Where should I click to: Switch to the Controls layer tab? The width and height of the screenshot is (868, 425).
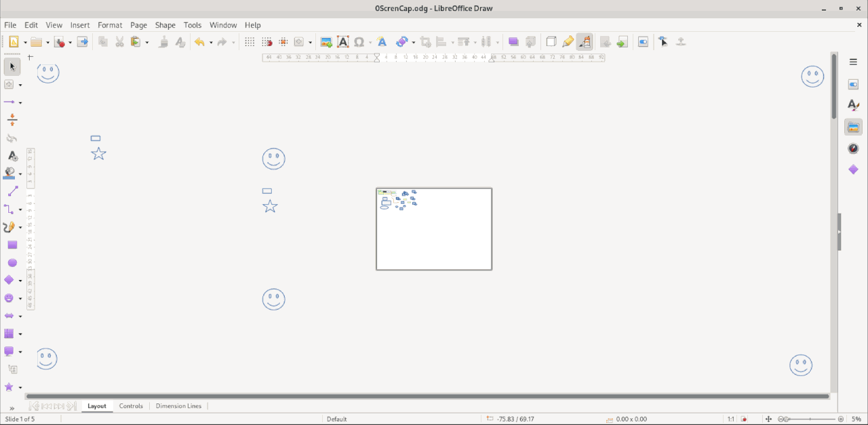click(x=131, y=406)
